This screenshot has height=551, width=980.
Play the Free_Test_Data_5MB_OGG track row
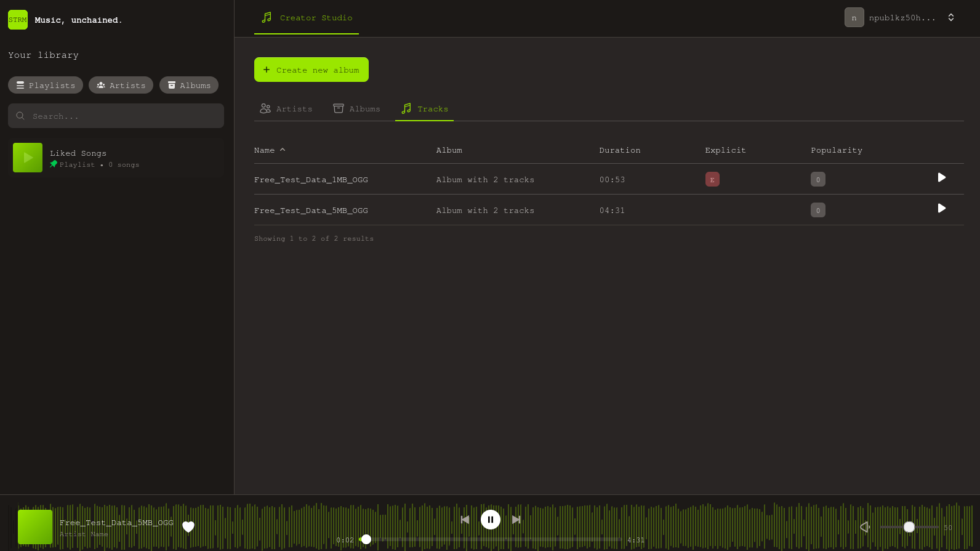(x=941, y=209)
